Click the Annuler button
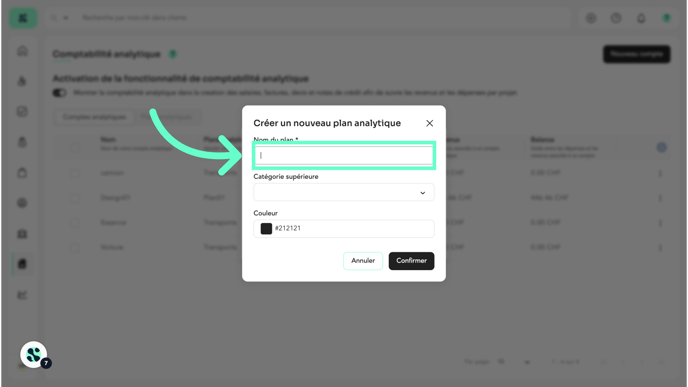 [363, 261]
